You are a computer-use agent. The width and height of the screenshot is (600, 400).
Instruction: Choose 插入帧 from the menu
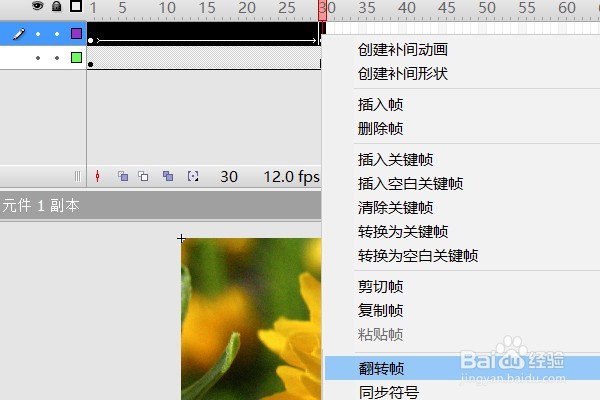380,105
